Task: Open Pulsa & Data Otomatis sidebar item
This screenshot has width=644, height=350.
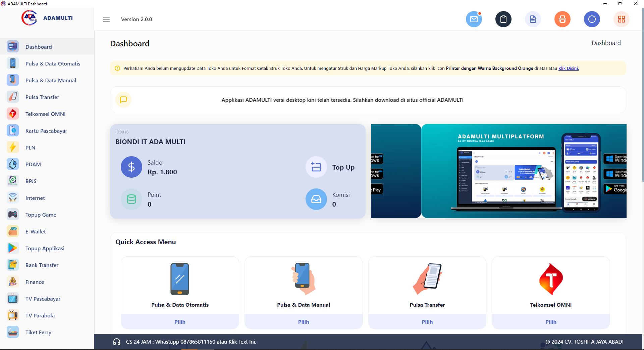Action: tap(47, 63)
